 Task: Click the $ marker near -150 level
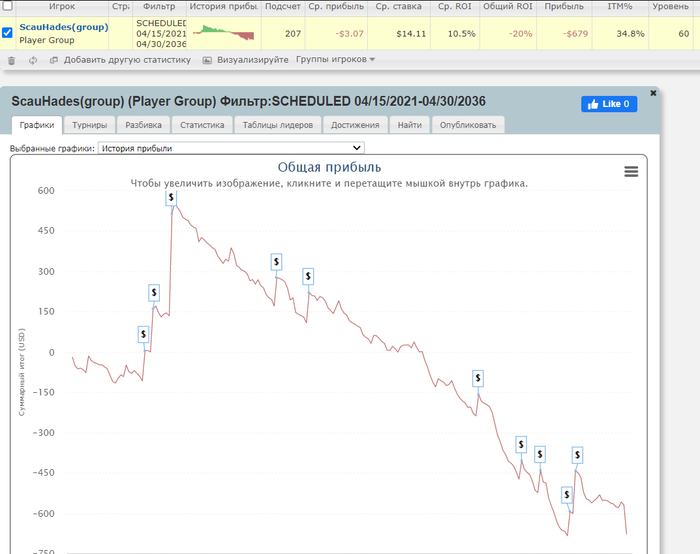pyautogui.click(x=478, y=379)
